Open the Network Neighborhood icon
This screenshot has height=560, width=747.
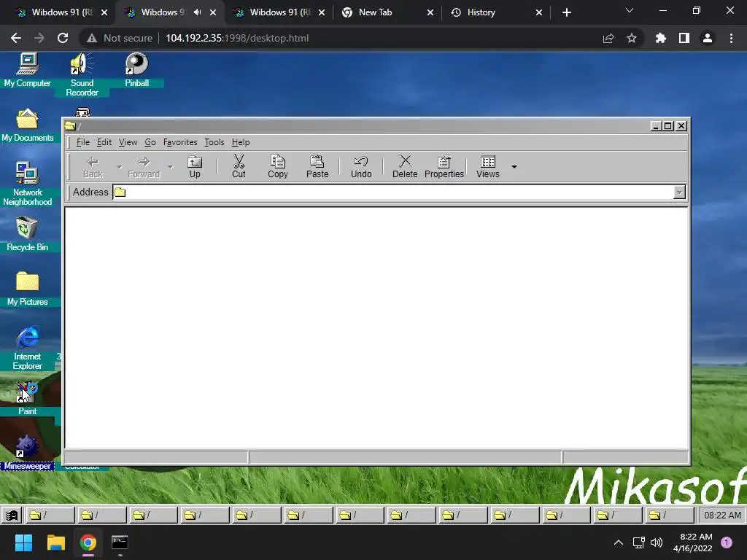pyautogui.click(x=27, y=184)
